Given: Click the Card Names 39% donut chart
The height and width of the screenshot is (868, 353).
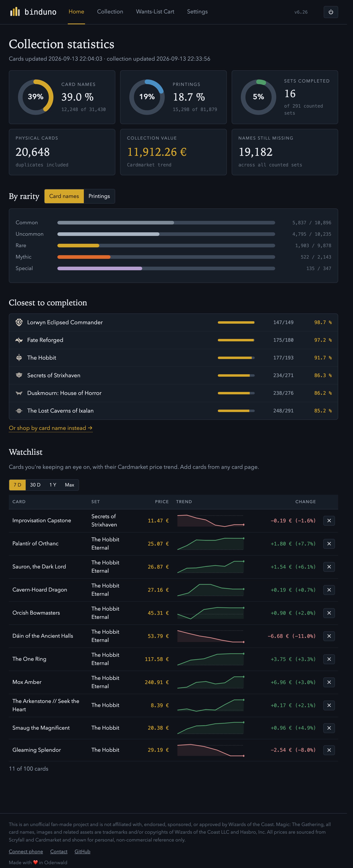Looking at the screenshot, I should [x=36, y=97].
